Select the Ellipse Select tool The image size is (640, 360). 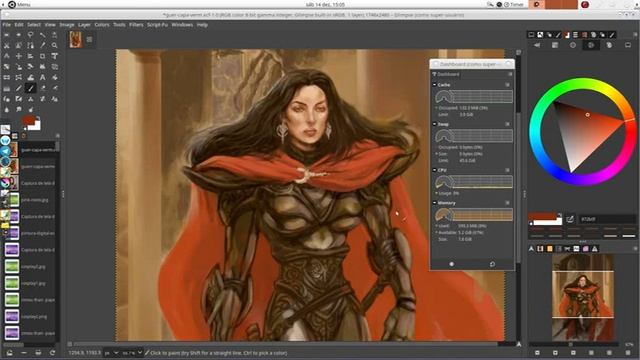pos(18,35)
